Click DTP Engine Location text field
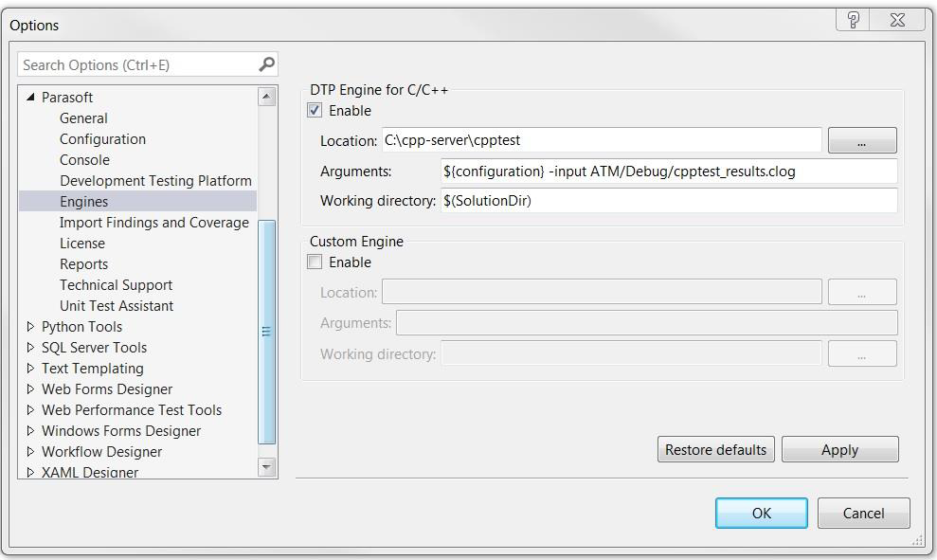Image resolution: width=937 pixels, height=560 pixels. pos(602,140)
